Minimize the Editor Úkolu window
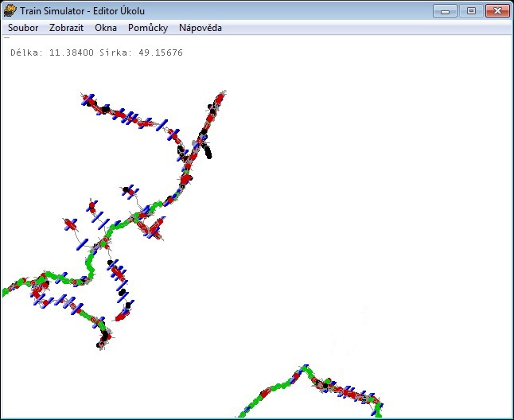Viewport: 514px width, 420px height. pyautogui.click(x=445, y=11)
